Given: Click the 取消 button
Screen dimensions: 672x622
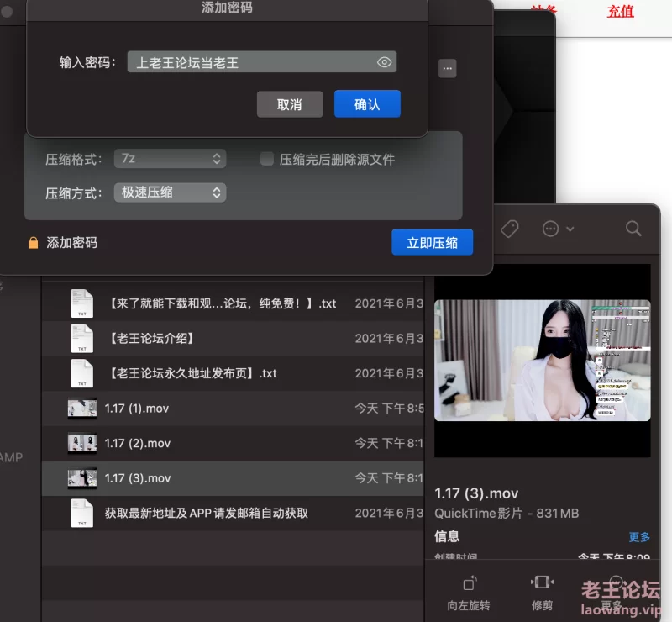Looking at the screenshot, I should click(x=289, y=104).
